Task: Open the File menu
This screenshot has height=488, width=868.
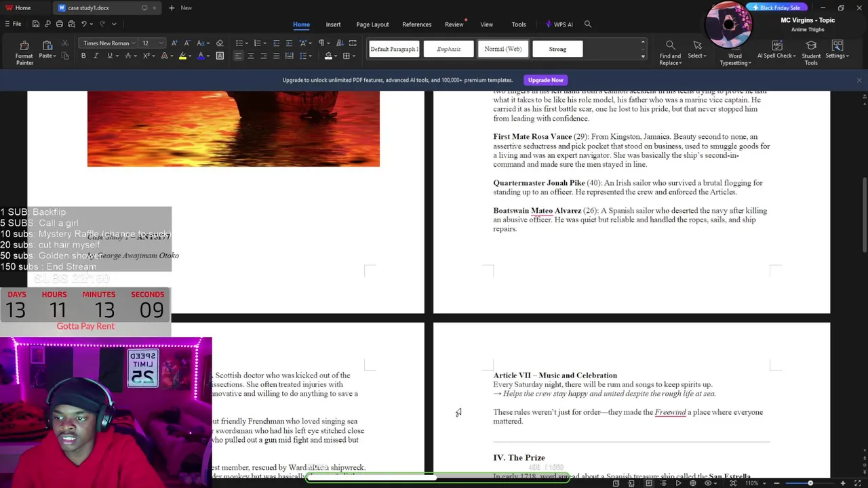Action: (13, 24)
